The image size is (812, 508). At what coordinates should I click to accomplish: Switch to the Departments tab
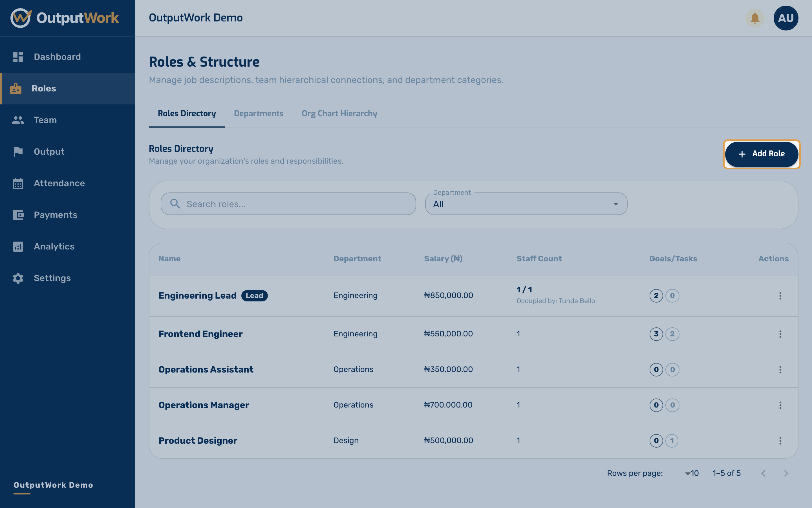pyautogui.click(x=259, y=113)
